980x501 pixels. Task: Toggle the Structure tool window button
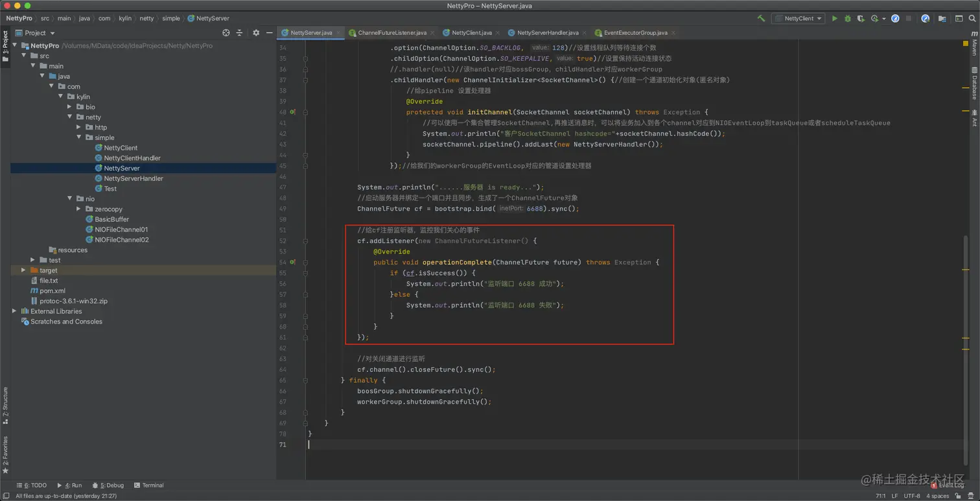[x=5, y=405]
